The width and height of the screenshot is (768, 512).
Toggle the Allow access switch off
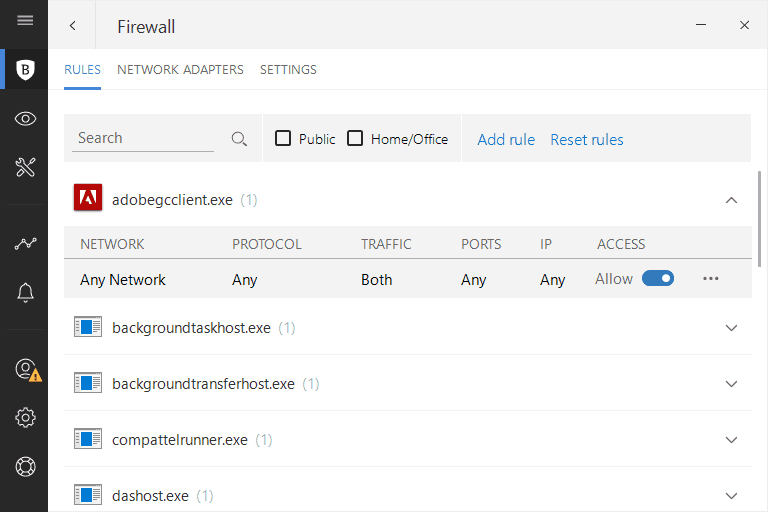(x=658, y=278)
